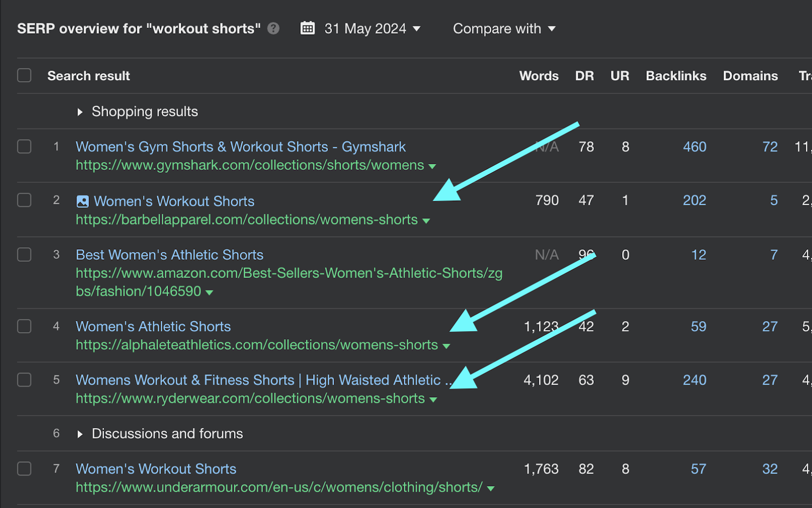Click the DR value 78 for Gymshark
This screenshot has width=812, height=508.
[586, 147]
